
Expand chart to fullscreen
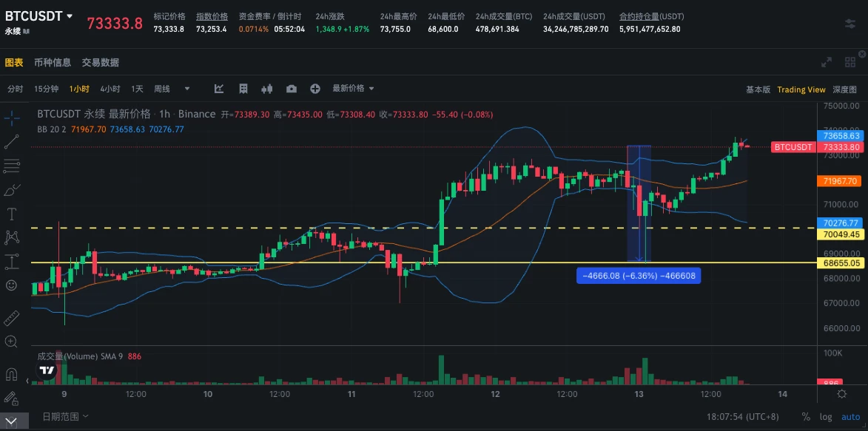pos(827,62)
